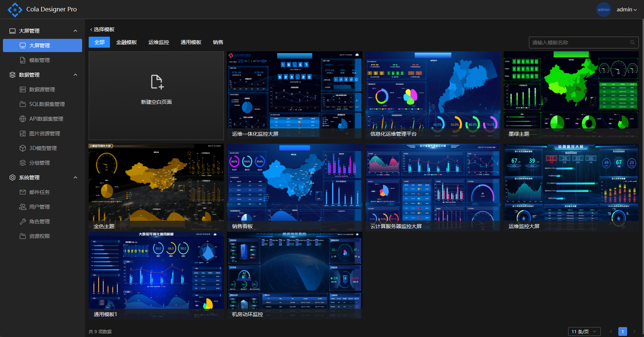Collapse the 数据管理 sidebar section
The image size is (644, 337).
[76, 75]
